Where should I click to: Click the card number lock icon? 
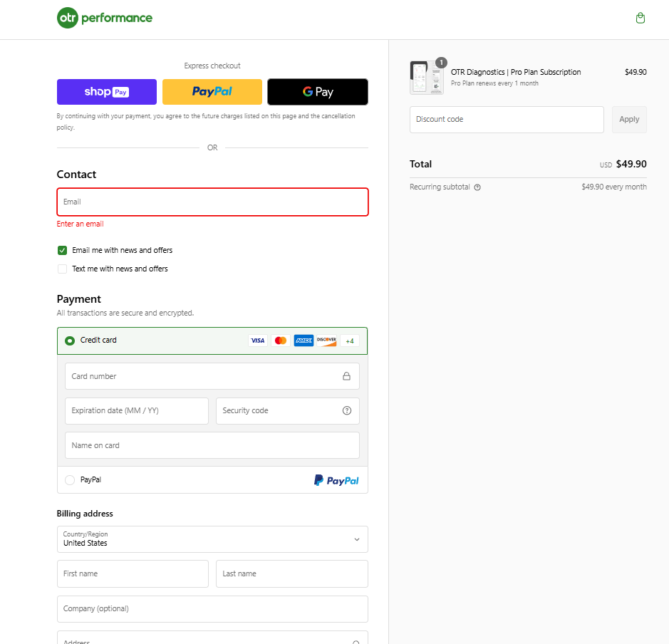pos(346,376)
